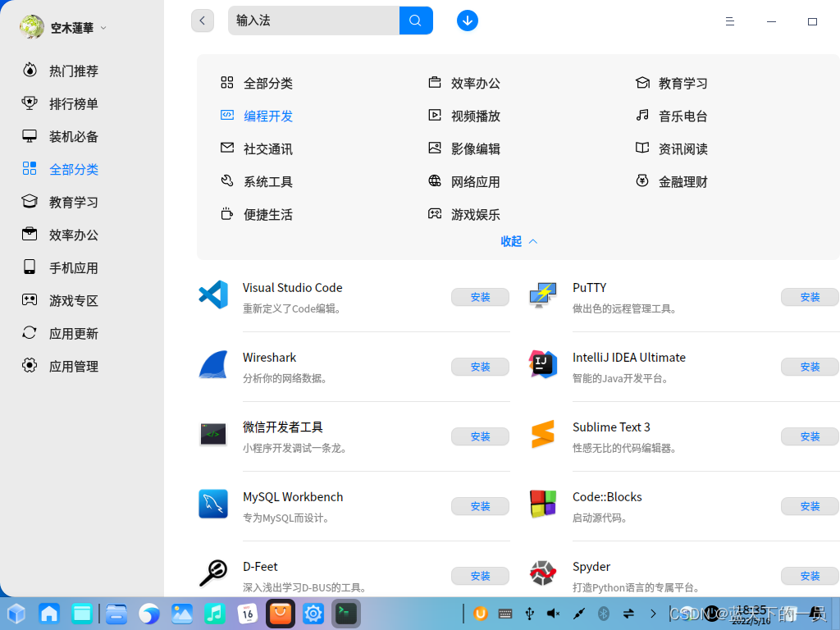
Task: Install IntelliJ IDEA Ultimate with 安装
Action: [810, 367]
